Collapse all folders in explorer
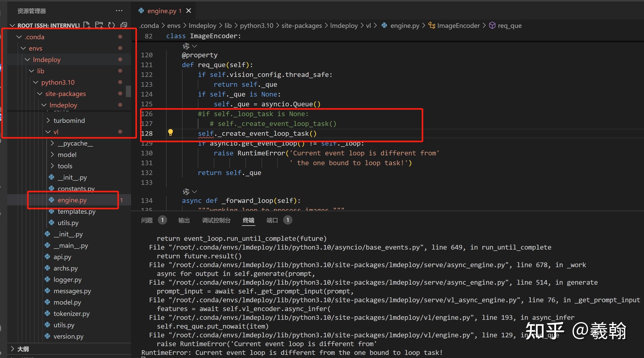 pos(124,25)
